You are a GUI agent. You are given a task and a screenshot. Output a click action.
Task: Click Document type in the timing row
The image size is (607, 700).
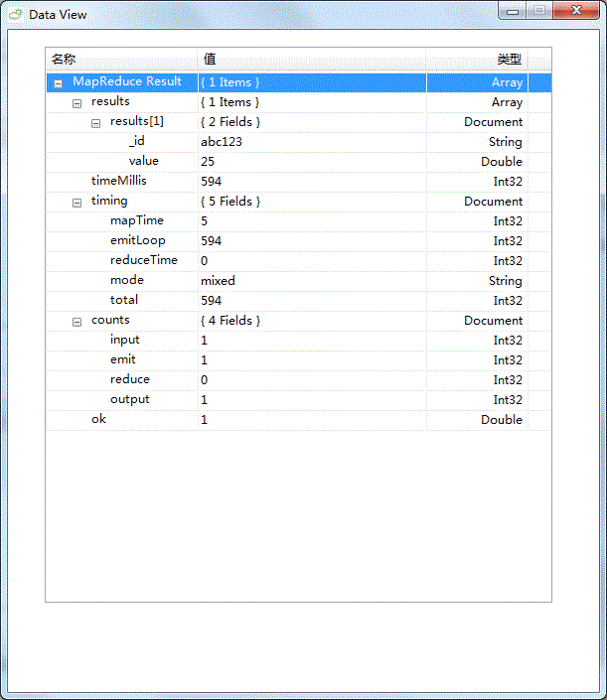click(x=493, y=202)
